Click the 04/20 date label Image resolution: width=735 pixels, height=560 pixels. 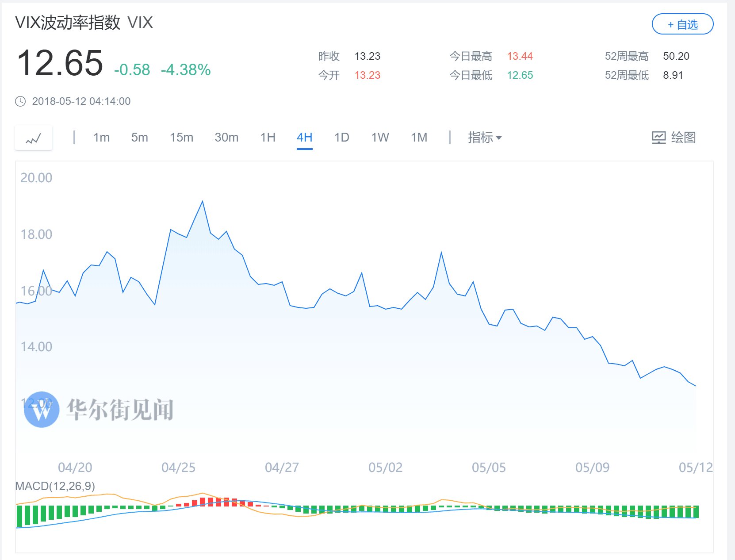75,468
